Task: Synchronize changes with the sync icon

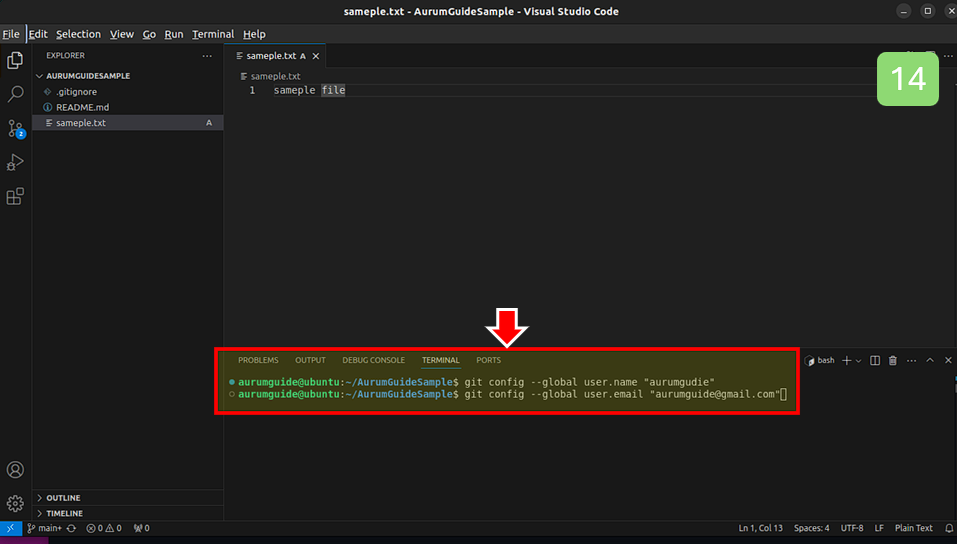Action: point(71,528)
